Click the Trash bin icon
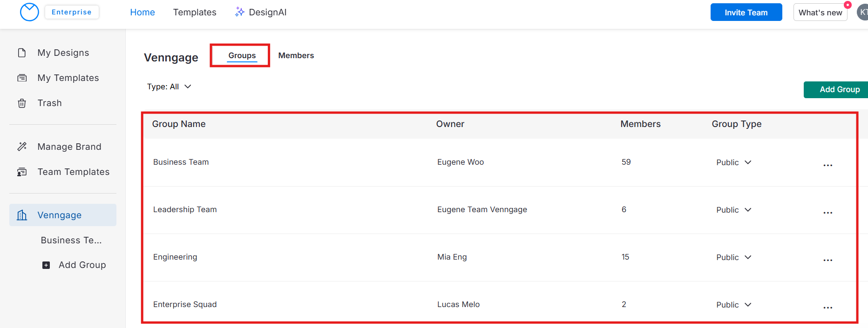The height and width of the screenshot is (328, 868). pyautogui.click(x=22, y=103)
